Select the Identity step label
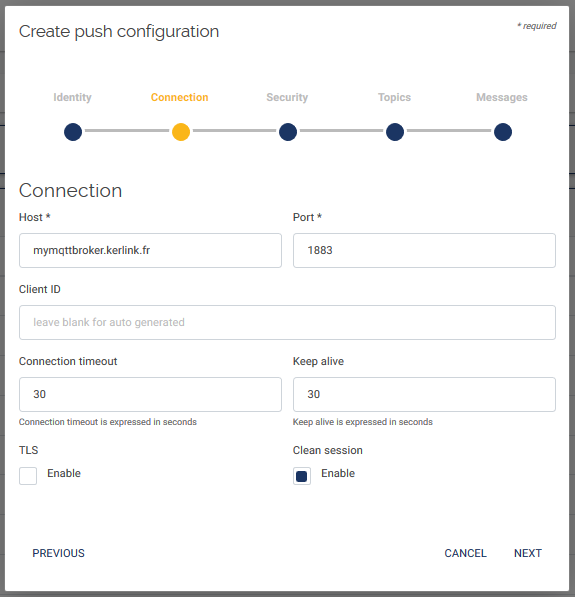 click(72, 97)
